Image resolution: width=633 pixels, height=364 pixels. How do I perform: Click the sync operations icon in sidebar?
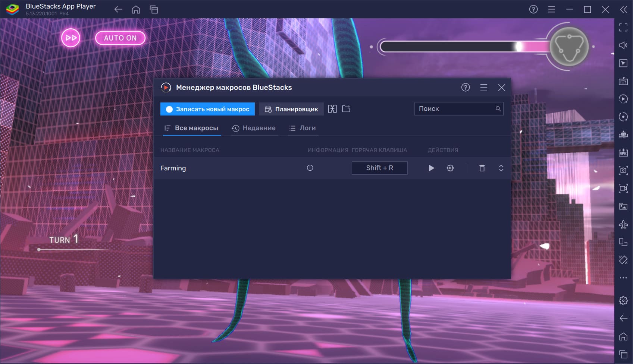pos(623,117)
